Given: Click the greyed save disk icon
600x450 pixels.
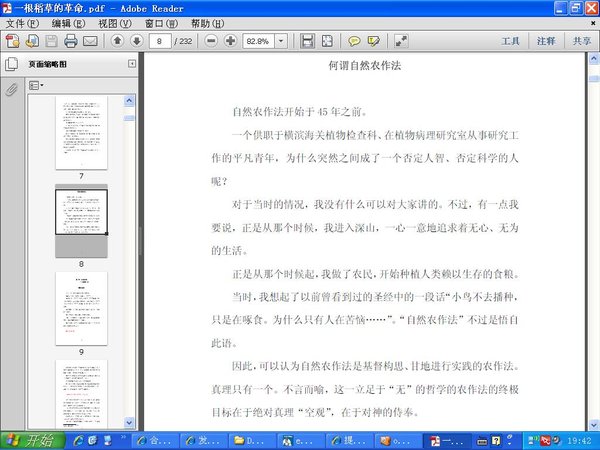Looking at the screenshot, I should tap(51, 41).
